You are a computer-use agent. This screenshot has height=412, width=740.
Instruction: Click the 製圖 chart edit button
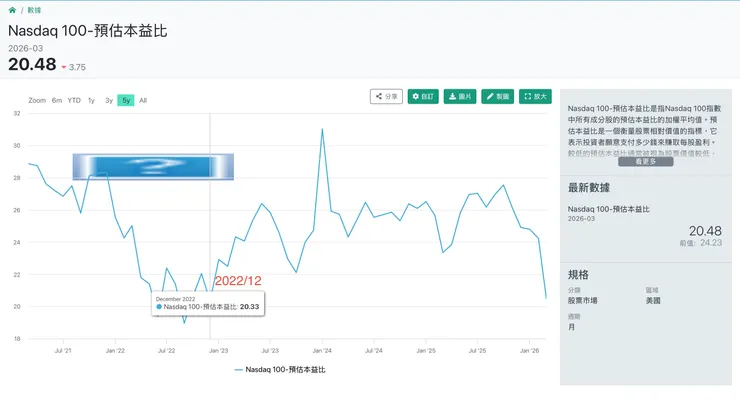pyautogui.click(x=497, y=96)
